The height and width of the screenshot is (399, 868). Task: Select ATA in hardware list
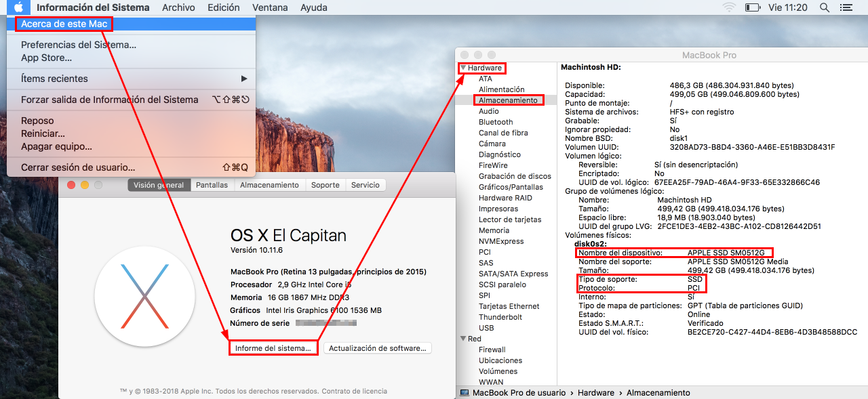point(486,79)
